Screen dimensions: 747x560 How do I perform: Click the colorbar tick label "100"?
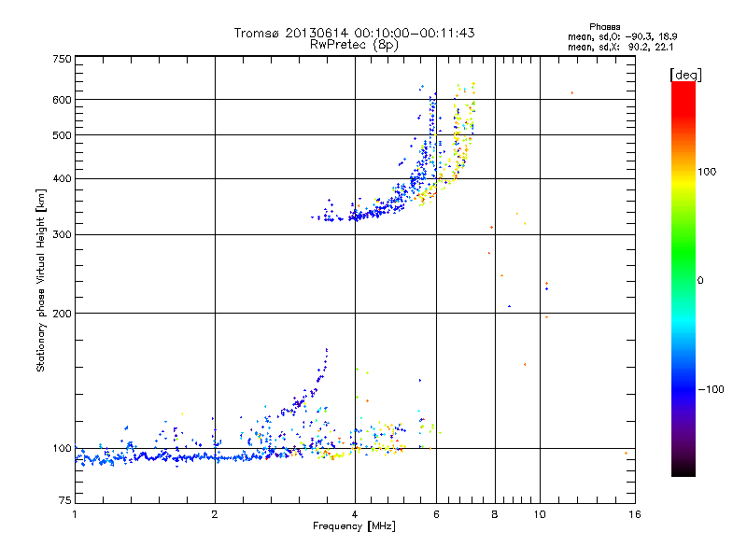[707, 172]
